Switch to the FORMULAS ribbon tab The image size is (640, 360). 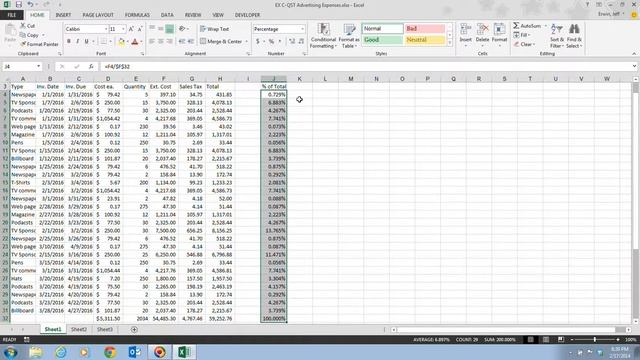point(137,15)
